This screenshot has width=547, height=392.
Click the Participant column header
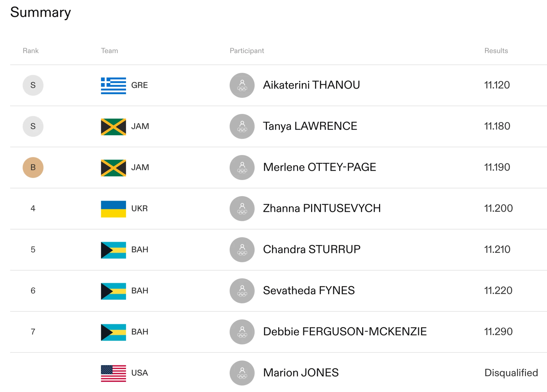coord(247,51)
